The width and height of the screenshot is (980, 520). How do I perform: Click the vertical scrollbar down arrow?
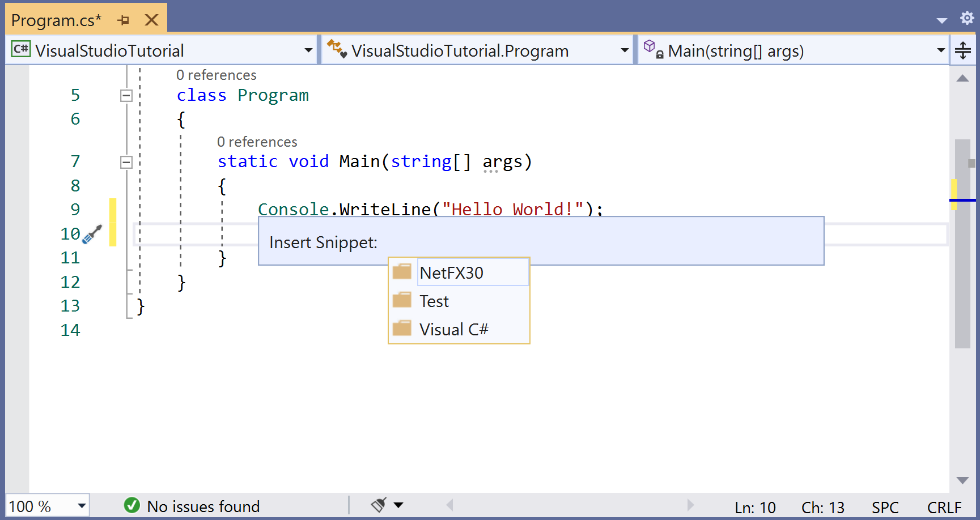click(x=962, y=480)
